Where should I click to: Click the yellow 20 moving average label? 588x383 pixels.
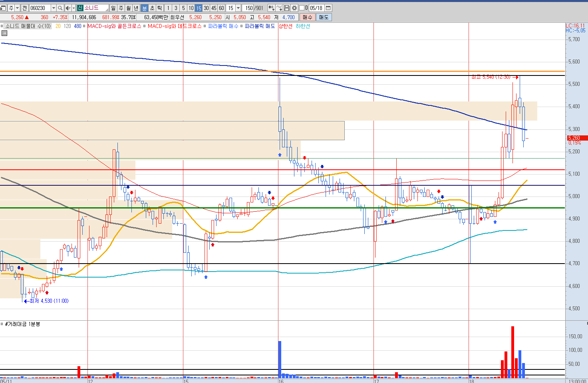[x=58, y=26]
